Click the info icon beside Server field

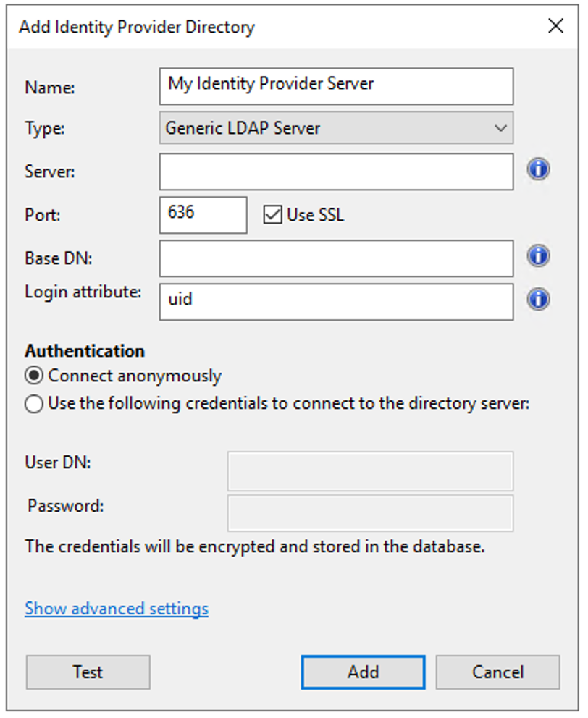[x=539, y=170]
